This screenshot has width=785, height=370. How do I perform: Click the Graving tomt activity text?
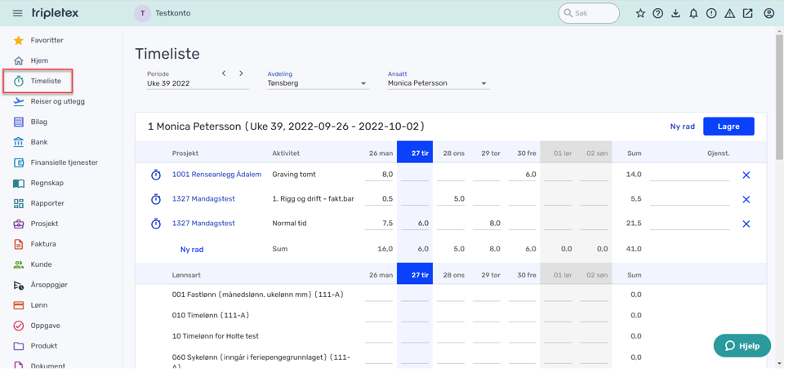(x=294, y=174)
